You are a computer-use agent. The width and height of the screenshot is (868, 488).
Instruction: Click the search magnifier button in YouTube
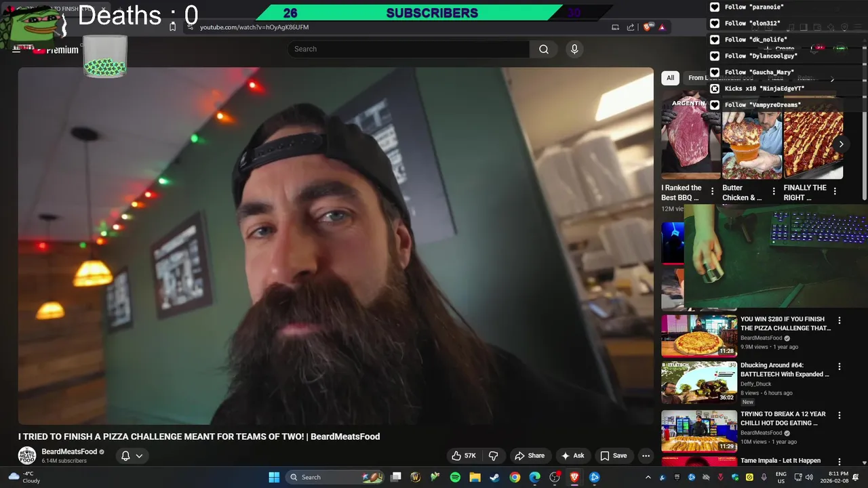pos(544,49)
